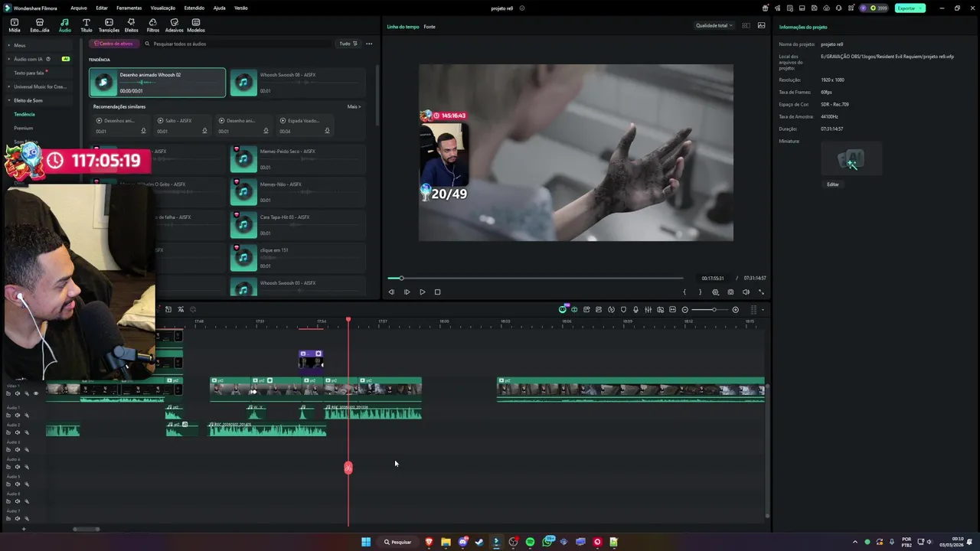Viewport: 980px width, 551px height.
Task: Open the Filtros tab
Action: 153,25
